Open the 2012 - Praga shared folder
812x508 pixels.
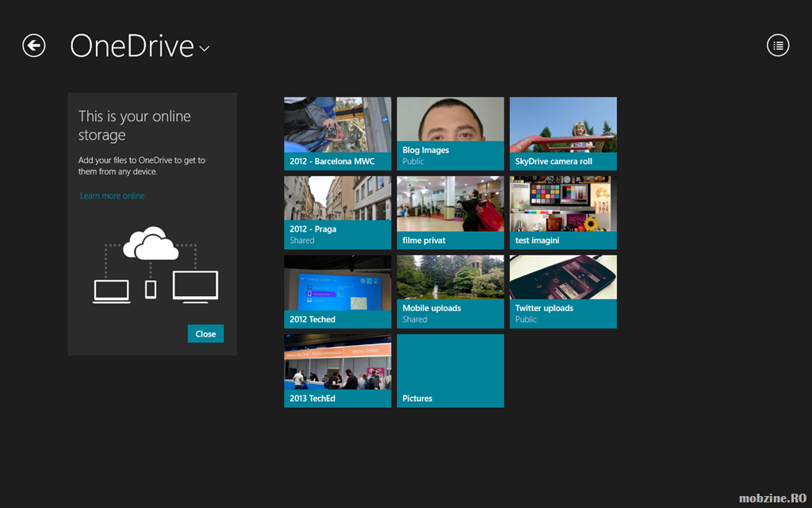[x=338, y=213]
